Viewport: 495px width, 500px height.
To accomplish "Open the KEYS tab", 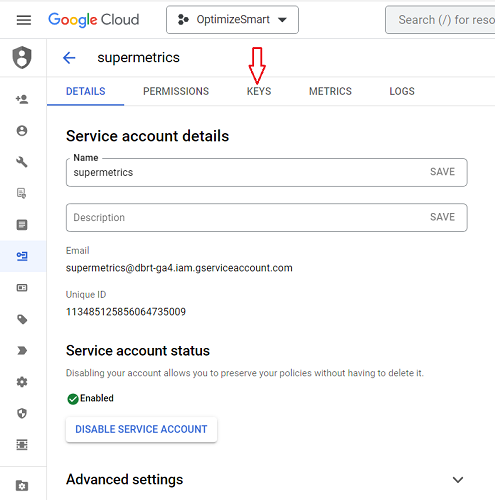I will click(x=259, y=91).
